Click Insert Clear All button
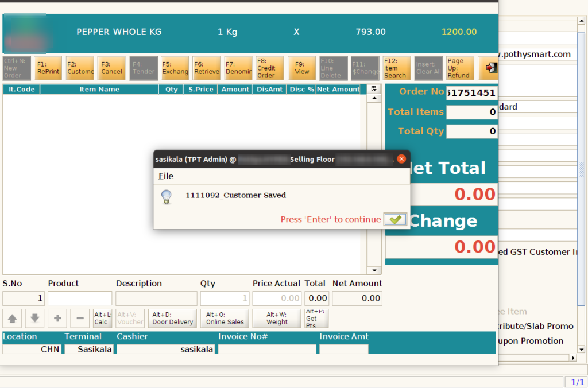Viewport: 588px width, 388px height. pos(428,68)
